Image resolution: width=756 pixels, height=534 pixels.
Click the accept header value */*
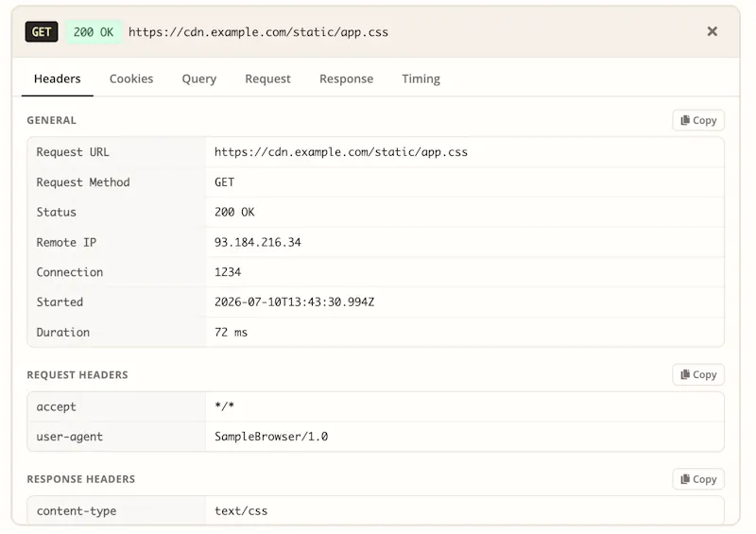pos(224,406)
